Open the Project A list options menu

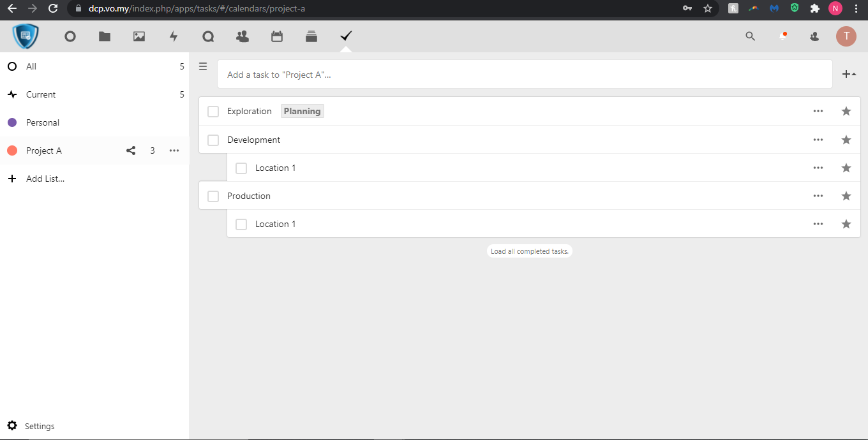pyautogui.click(x=174, y=150)
